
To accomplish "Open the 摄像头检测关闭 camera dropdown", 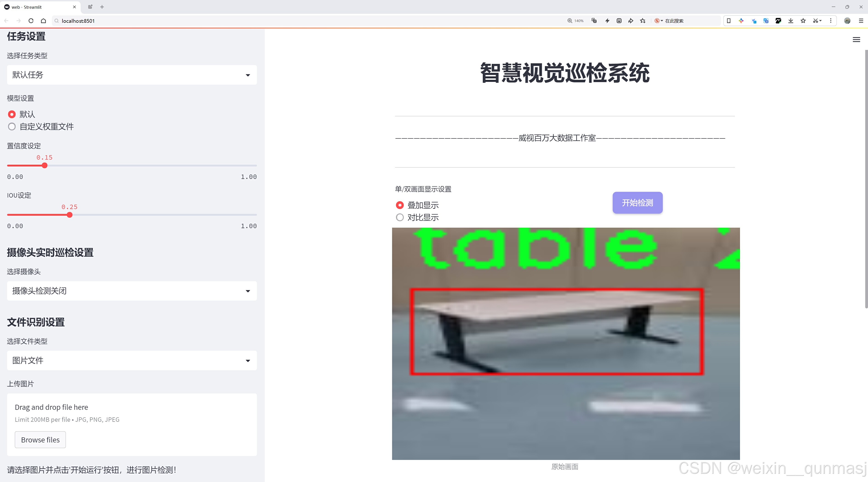I will pyautogui.click(x=132, y=291).
